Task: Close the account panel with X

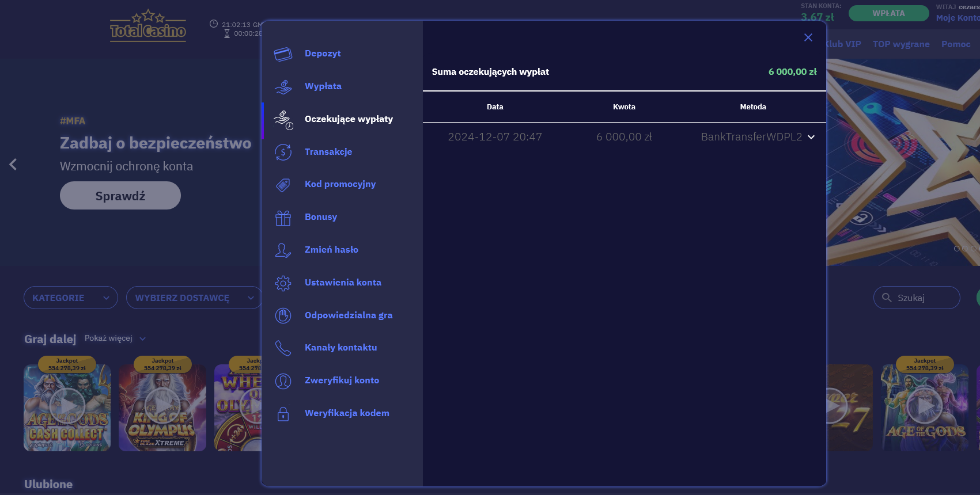Action: point(808,37)
